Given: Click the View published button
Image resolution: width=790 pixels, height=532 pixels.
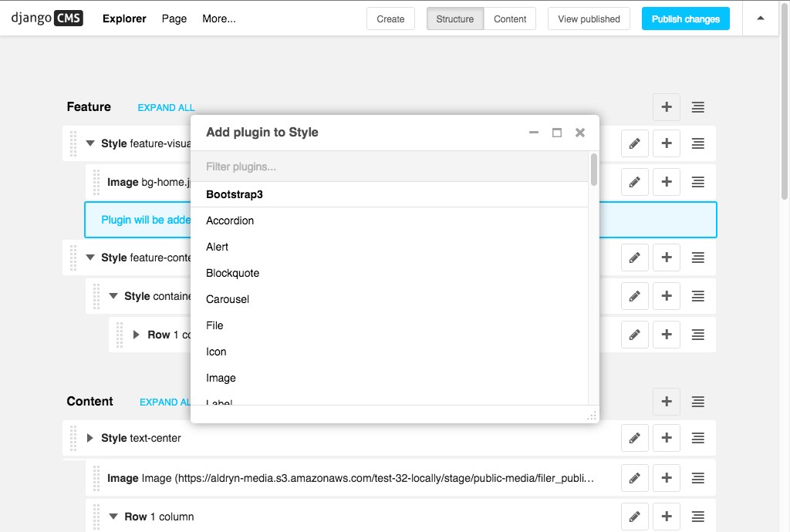Looking at the screenshot, I should pyautogui.click(x=588, y=19).
